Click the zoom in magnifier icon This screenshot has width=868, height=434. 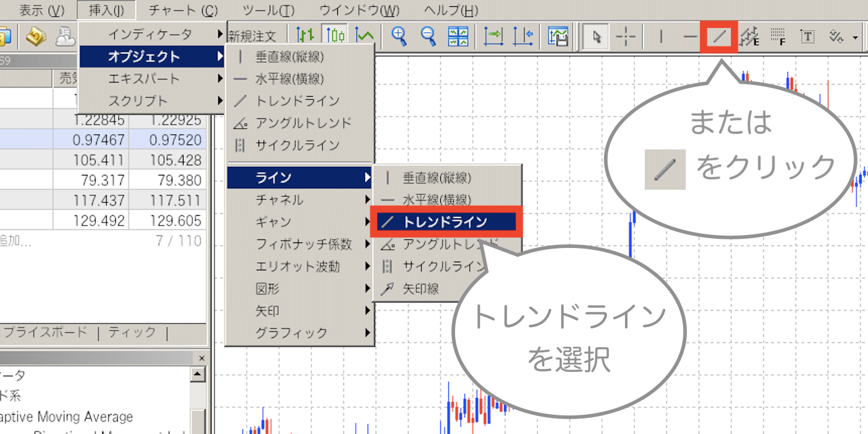399,37
